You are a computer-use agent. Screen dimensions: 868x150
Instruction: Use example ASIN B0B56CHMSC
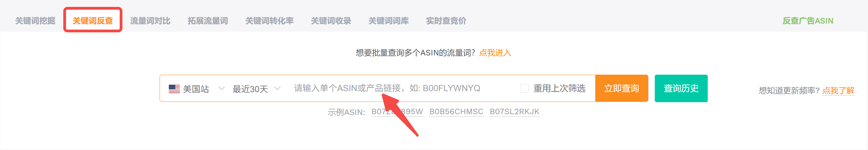pyautogui.click(x=456, y=112)
